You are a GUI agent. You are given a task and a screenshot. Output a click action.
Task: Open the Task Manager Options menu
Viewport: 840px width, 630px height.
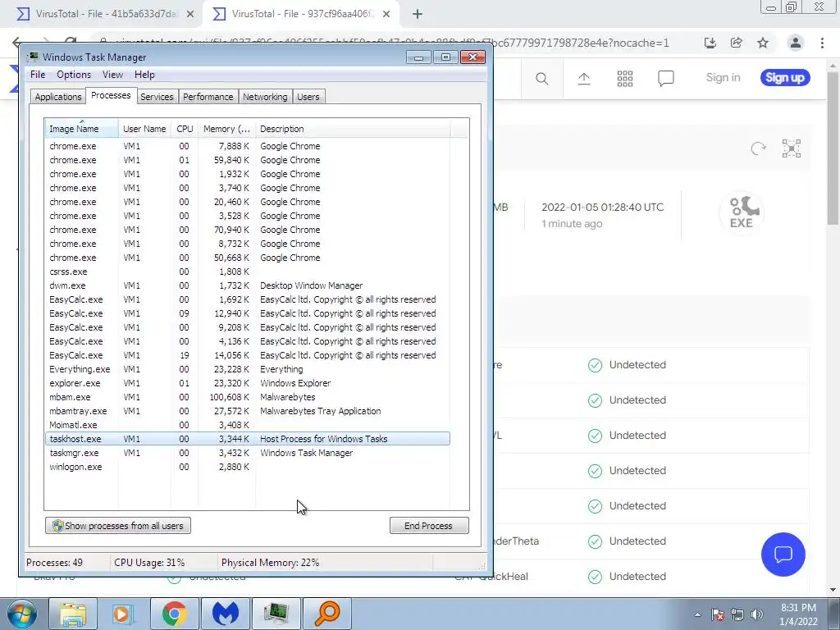[74, 75]
